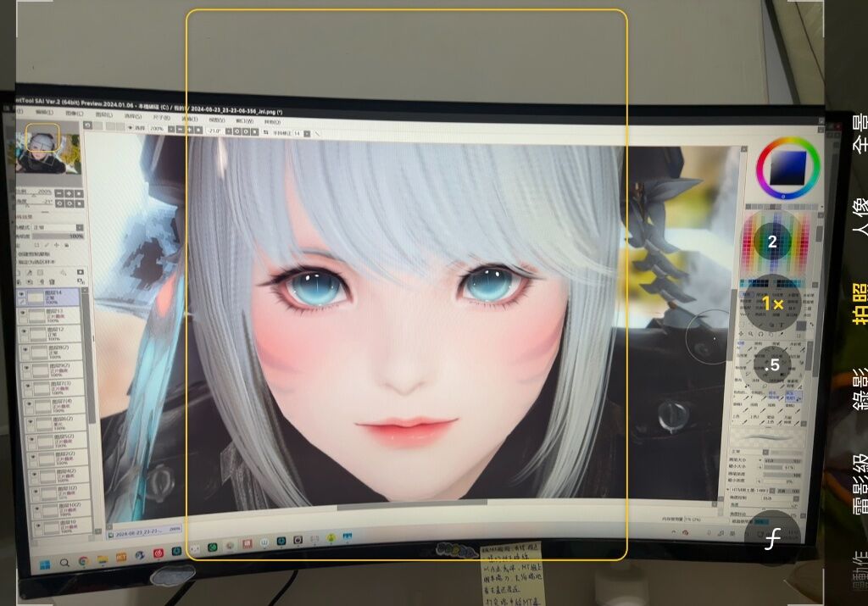Select .5 camera zoom
This screenshot has width=868, height=606.
click(772, 364)
